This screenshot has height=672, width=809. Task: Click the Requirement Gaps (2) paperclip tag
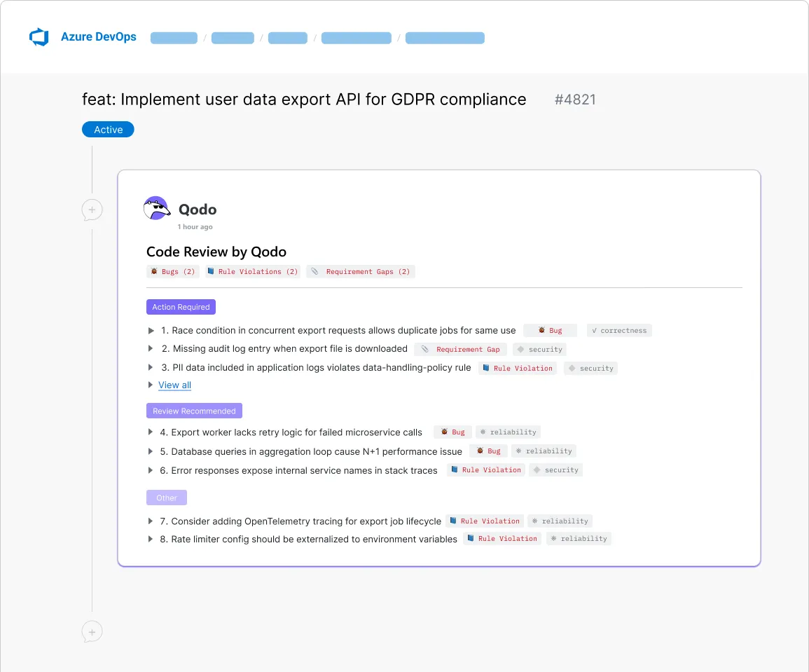[361, 272]
